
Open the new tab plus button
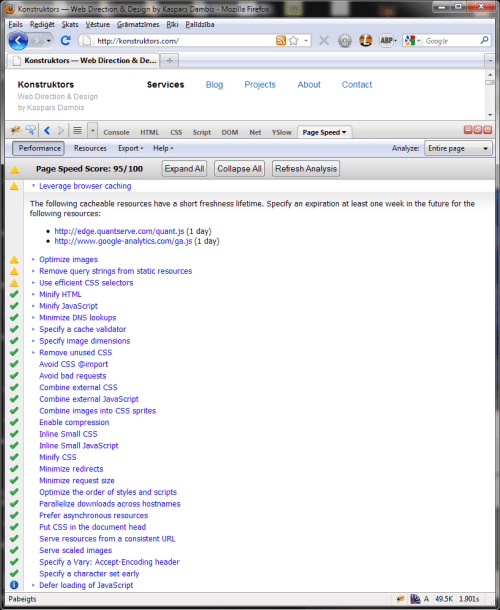coord(169,60)
